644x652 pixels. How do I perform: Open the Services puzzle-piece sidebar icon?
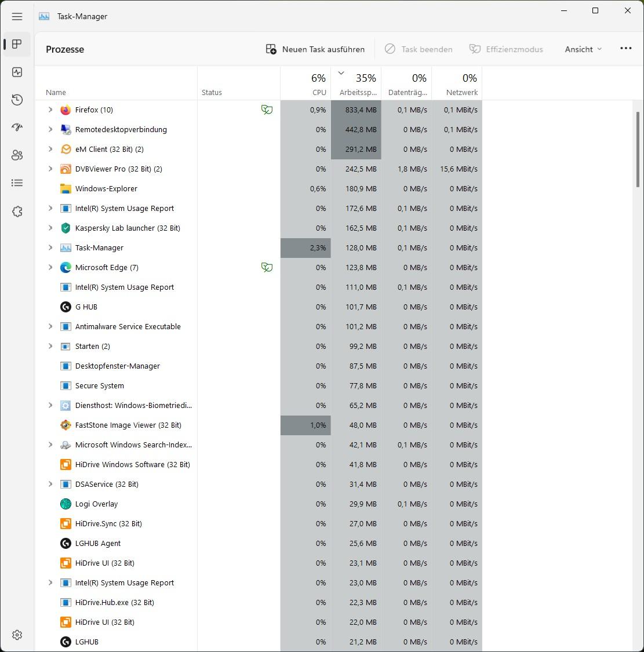tap(17, 212)
